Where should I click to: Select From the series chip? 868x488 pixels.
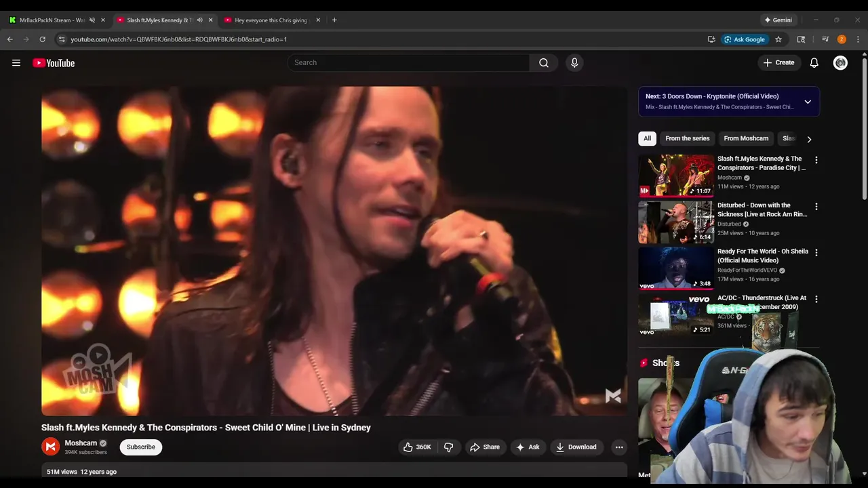click(x=688, y=138)
